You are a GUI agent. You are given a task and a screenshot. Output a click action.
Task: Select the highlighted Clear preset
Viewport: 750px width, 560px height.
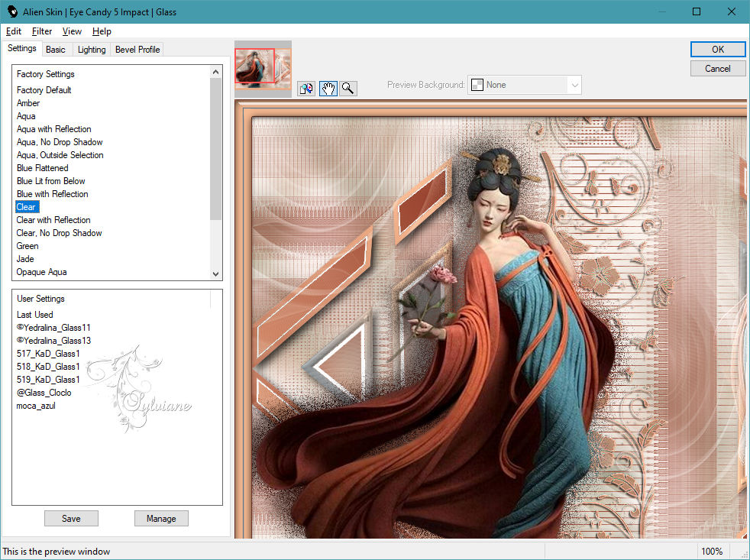(x=26, y=207)
